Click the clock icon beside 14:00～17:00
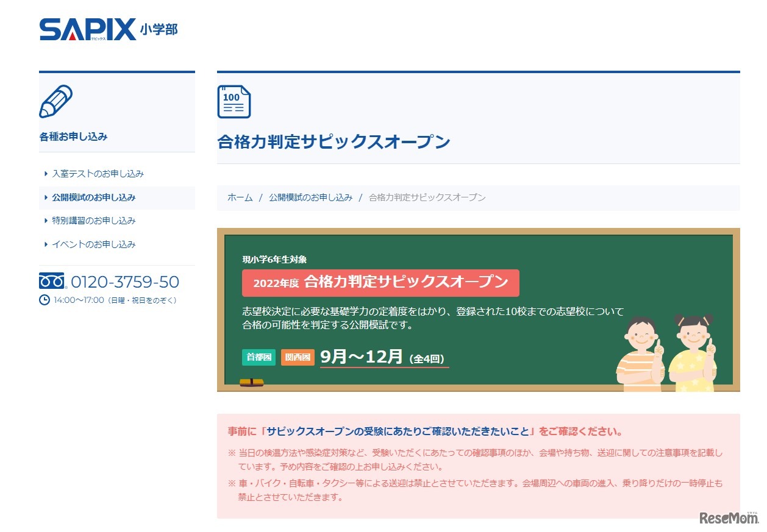 (x=44, y=300)
